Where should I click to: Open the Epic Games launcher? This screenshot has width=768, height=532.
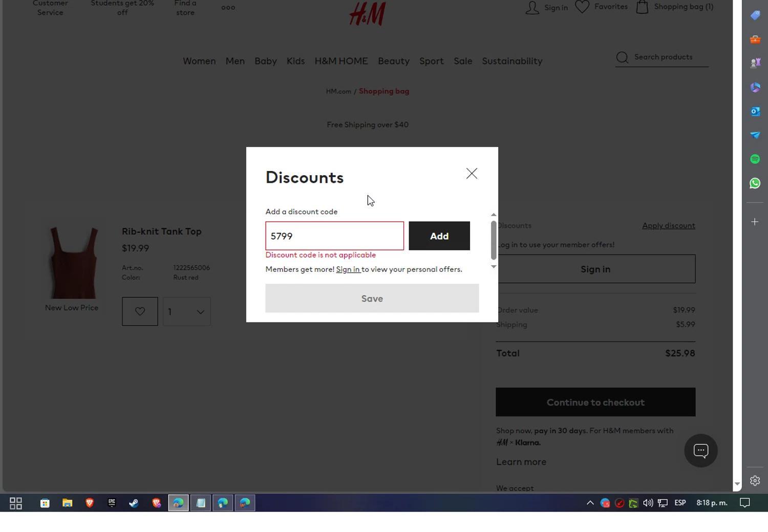(111, 503)
